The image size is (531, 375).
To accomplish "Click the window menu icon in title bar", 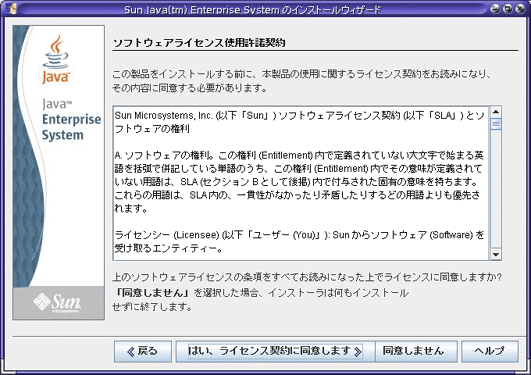I will tap(11, 8).
